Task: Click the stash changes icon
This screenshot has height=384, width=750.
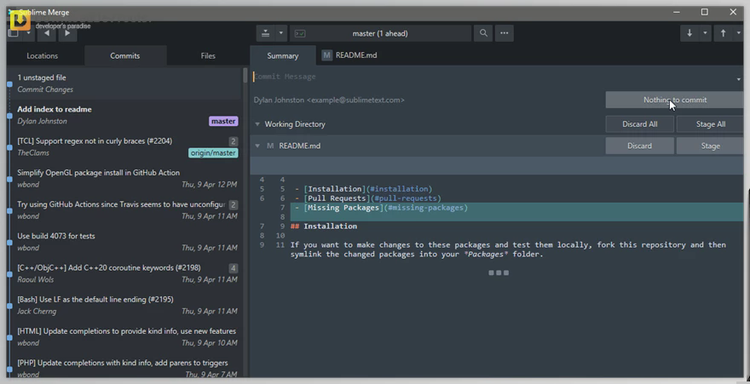Action: coord(265,33)
